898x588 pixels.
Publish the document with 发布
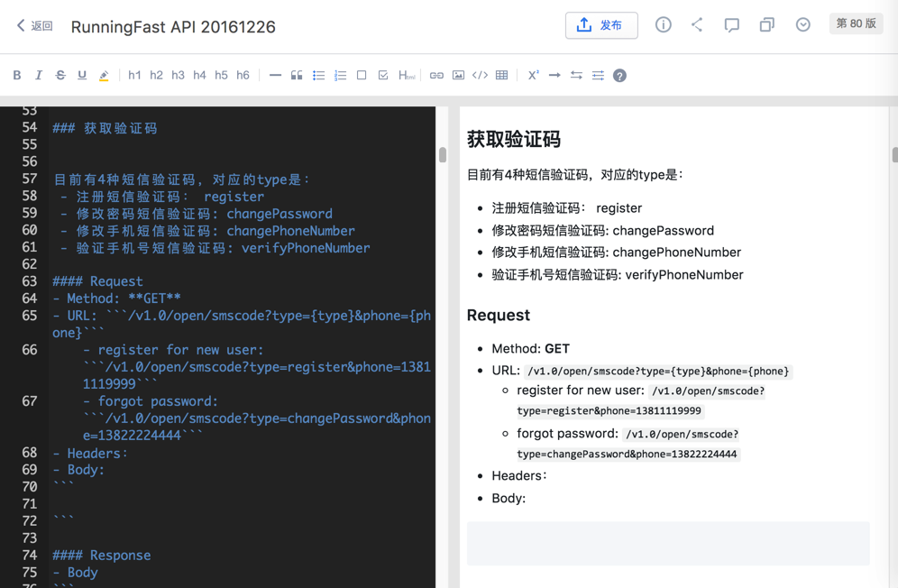coord(601,25)
